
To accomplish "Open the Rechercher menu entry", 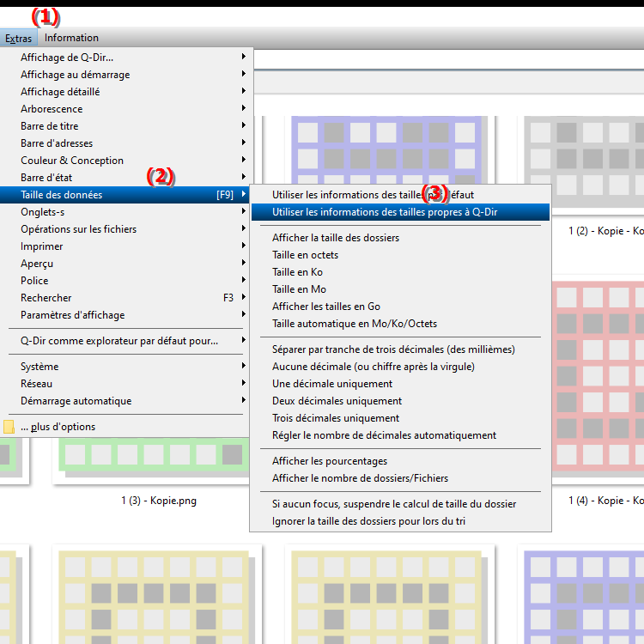I will pos(46,298).
